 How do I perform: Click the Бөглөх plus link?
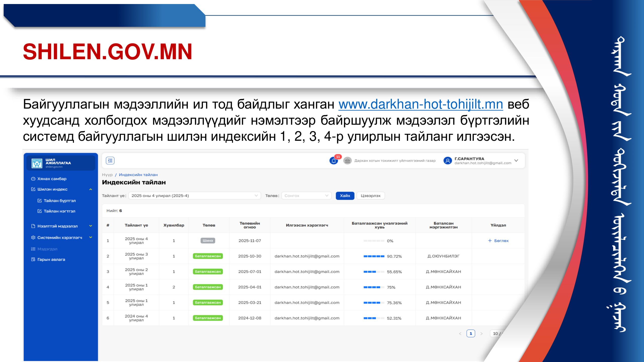498,241
